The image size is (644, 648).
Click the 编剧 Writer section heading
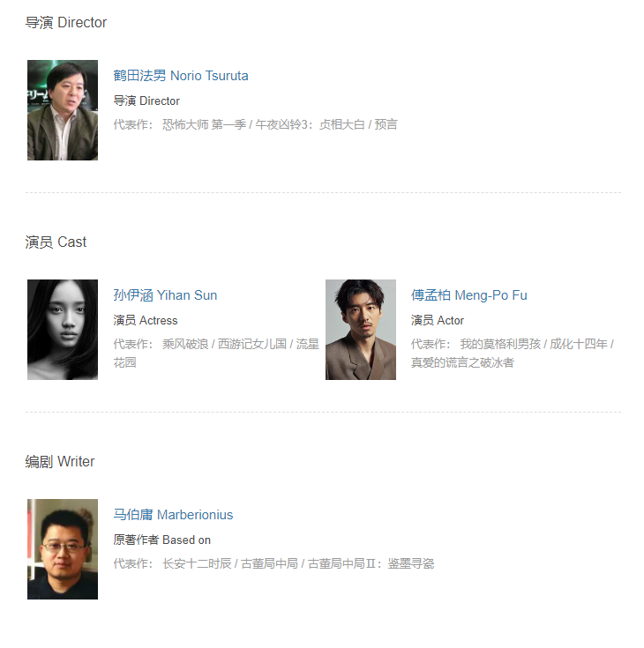(x=60, y=461)
